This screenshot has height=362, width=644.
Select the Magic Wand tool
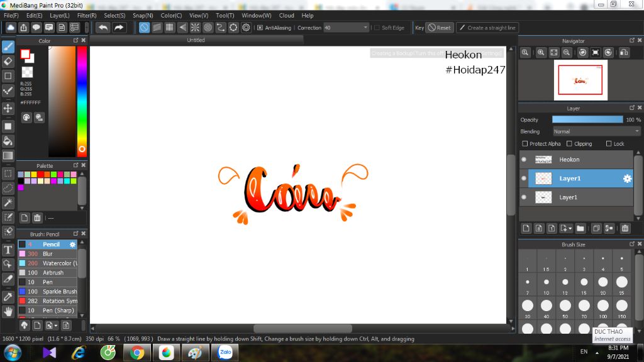[x=8, y=202]
